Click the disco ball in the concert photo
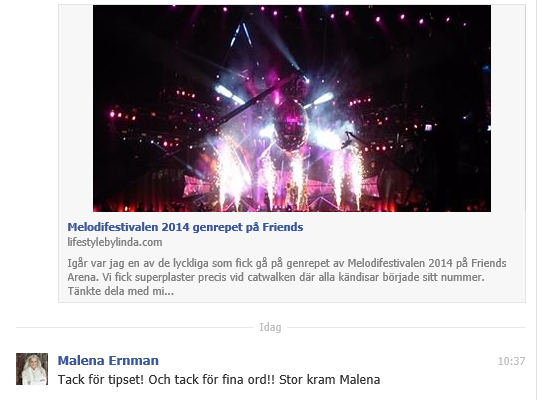The height and width of the screenshot is (400, 538). point(291,125)
